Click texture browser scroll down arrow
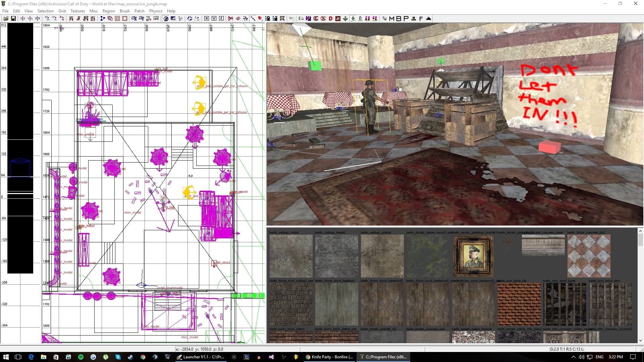Screen dimensions: 644x362 click(x=640, y=341)
